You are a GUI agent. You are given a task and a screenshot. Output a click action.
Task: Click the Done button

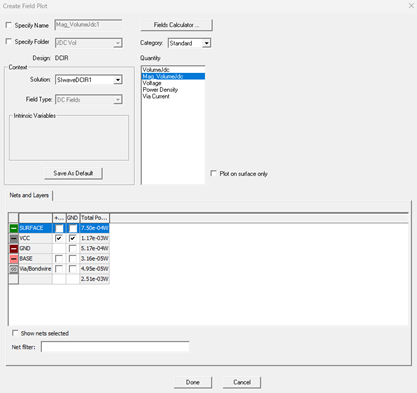click(193, 382)
